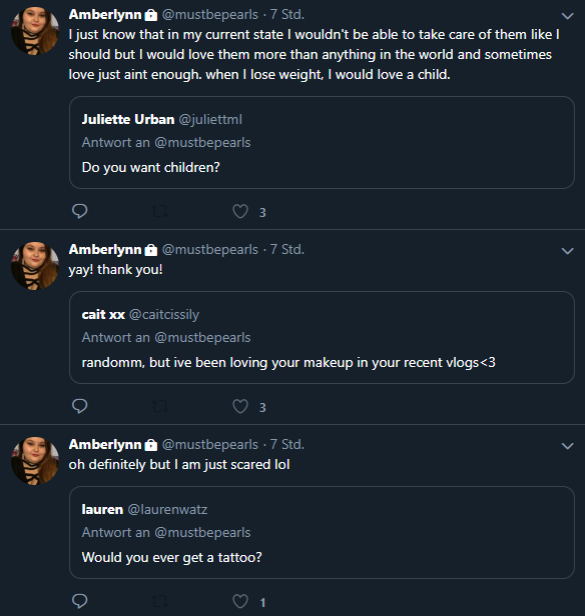Open the quoted tweet 'Do you want children?'
This screenshot has height=616, width=585.
(x=322, y=142)
